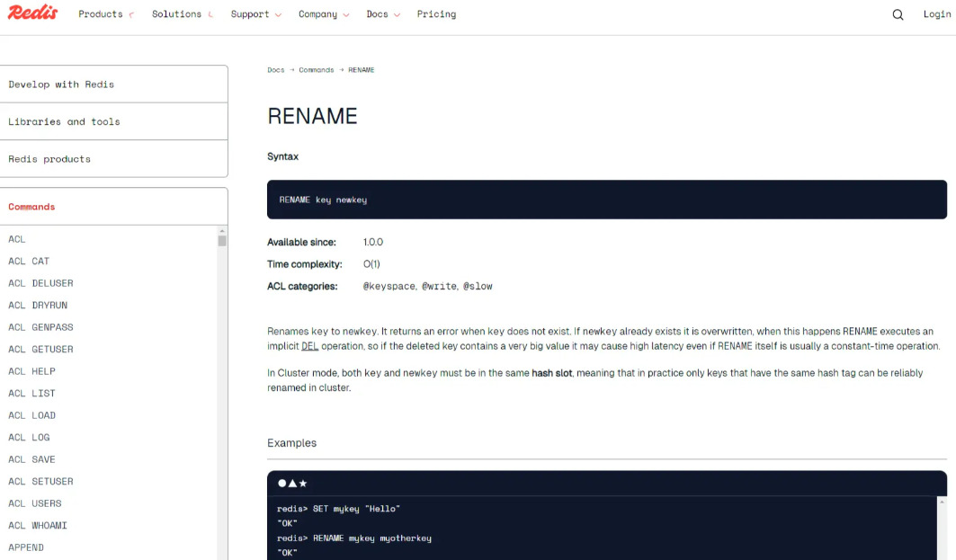Click the @keyspace ACL category

click(389, 286)
